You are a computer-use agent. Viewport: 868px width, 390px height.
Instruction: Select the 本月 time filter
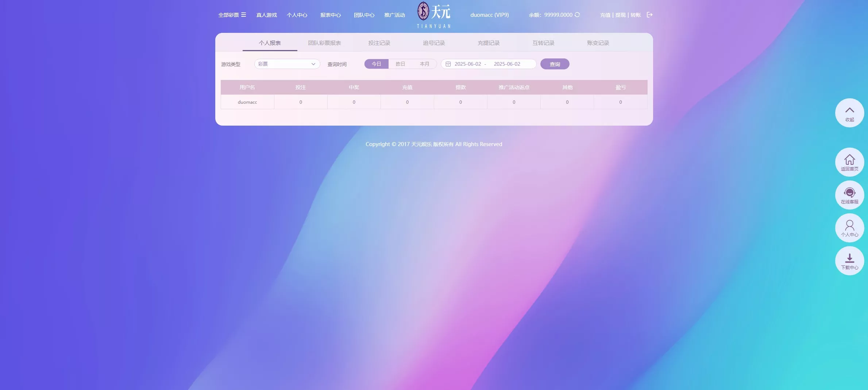click(425, 64)
